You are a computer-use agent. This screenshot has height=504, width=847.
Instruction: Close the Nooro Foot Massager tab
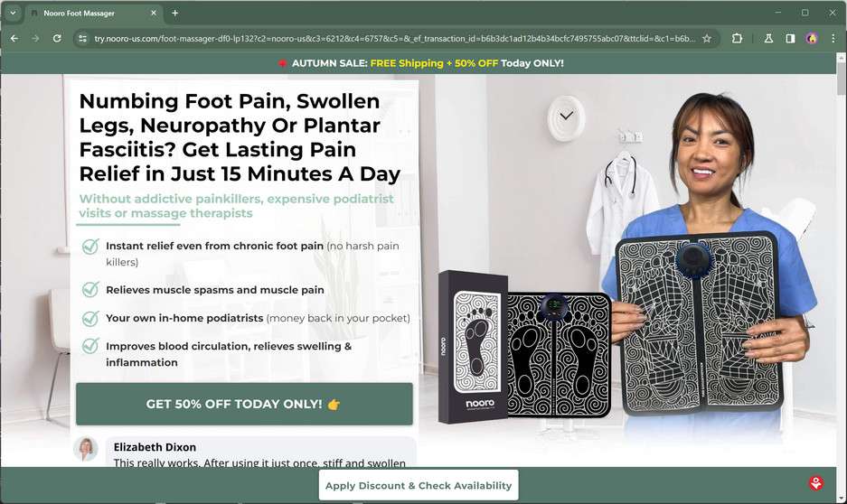[154, 13]
